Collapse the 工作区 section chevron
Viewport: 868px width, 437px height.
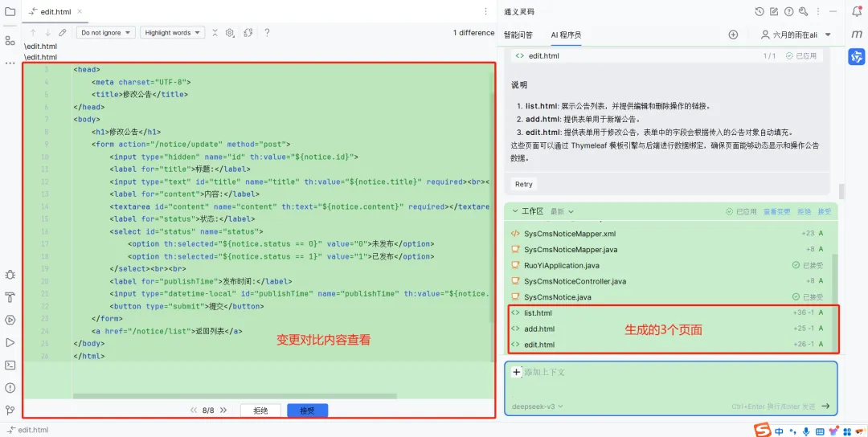point(515,211)
